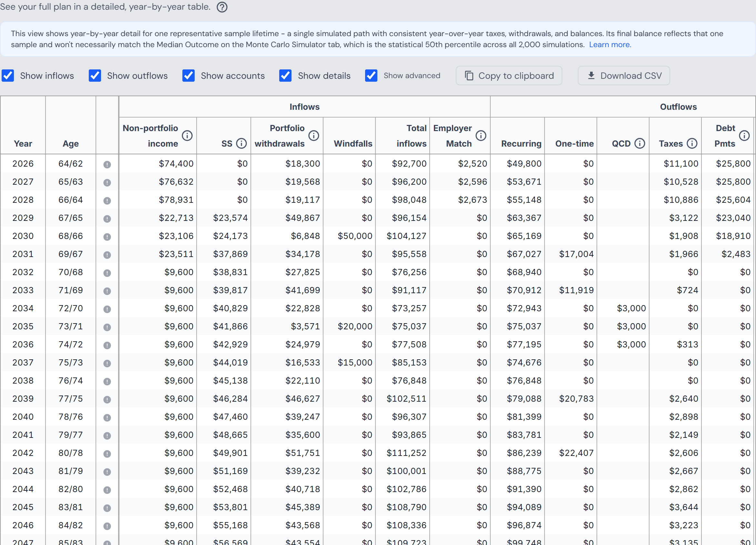Disable the Show accounts checkbox
Screen dimensions: 756x545
click(189, 76)
